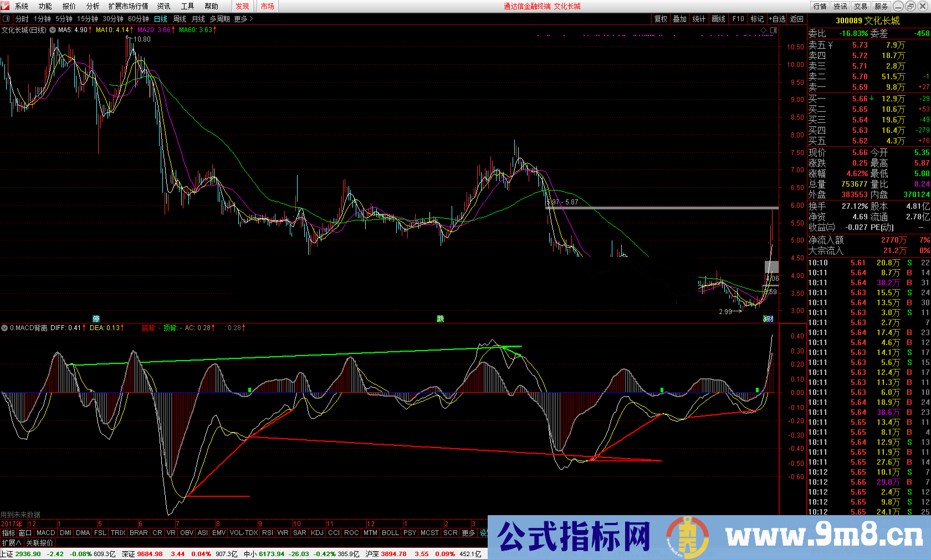Click the TDX app logo icon
This screenshot has height=560, width=931.
tap(6, 6)
